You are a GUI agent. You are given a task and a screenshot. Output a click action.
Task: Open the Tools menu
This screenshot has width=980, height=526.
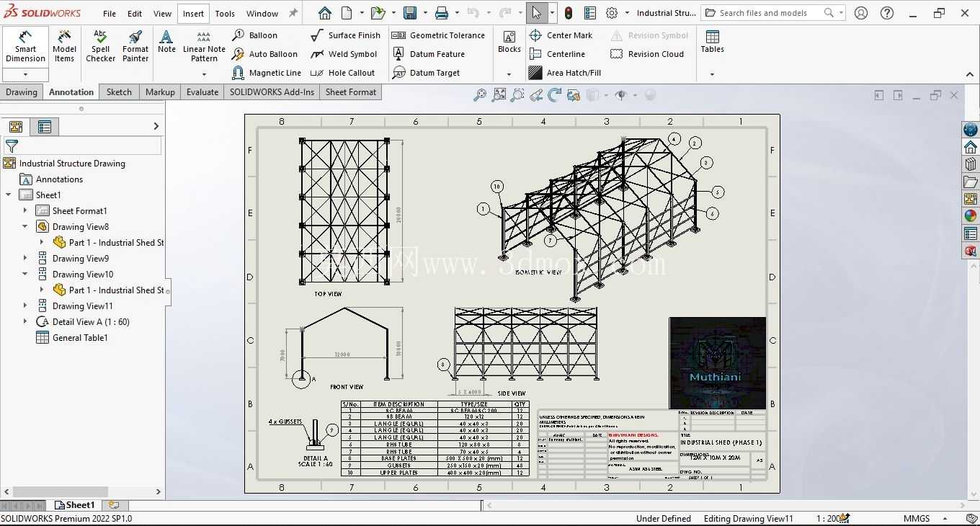click(x=225, y=14)
